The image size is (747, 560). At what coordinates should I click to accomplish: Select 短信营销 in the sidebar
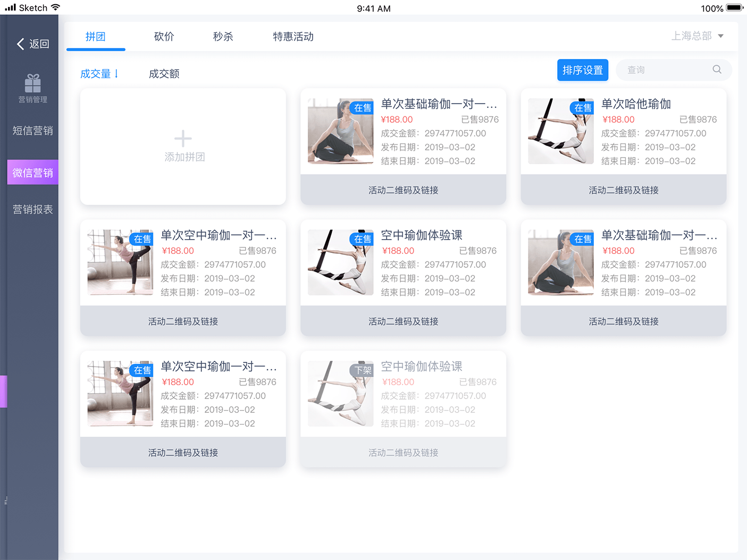32,131
